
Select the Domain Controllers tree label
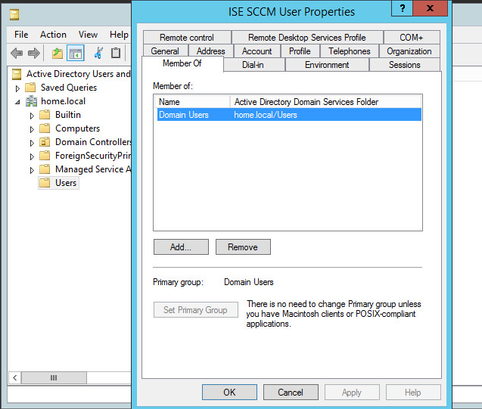click(93, 142)
